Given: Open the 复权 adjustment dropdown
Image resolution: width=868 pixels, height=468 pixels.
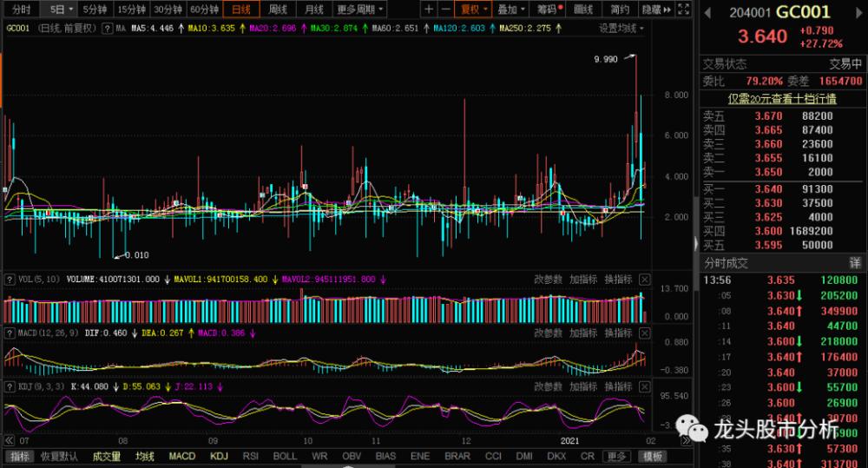Looking at the screenshot, I should [474, 10].
